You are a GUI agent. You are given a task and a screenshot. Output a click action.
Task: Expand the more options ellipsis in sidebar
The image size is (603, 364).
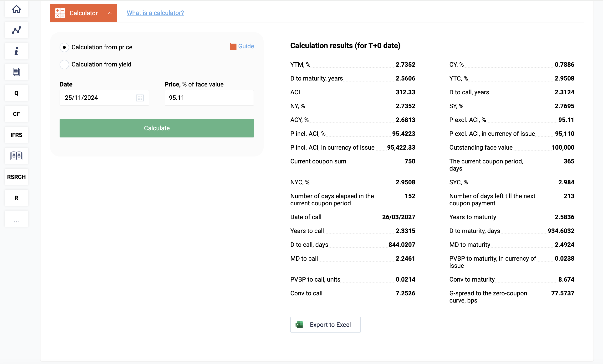click(x=16, y=221)
